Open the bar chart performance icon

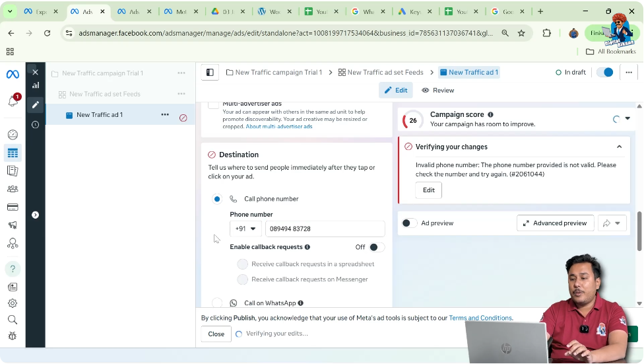pyautogui.click(x=36, y=85)
